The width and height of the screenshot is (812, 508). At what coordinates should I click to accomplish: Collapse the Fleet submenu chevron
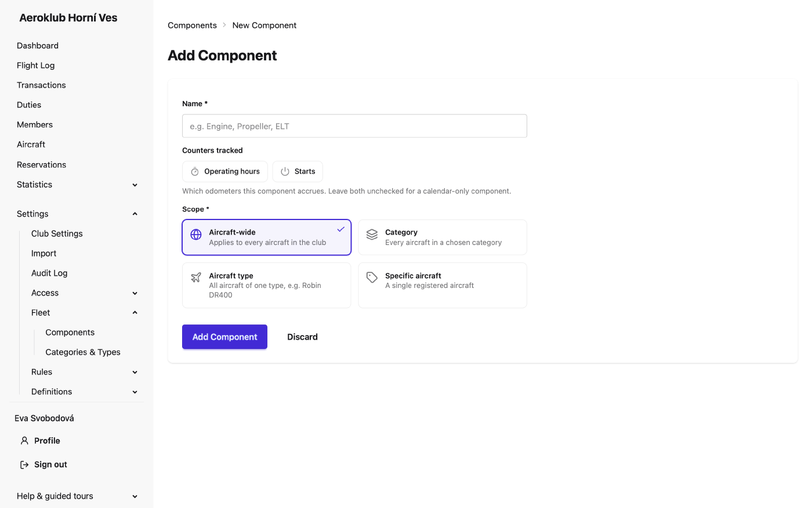(x=135, y=313)
